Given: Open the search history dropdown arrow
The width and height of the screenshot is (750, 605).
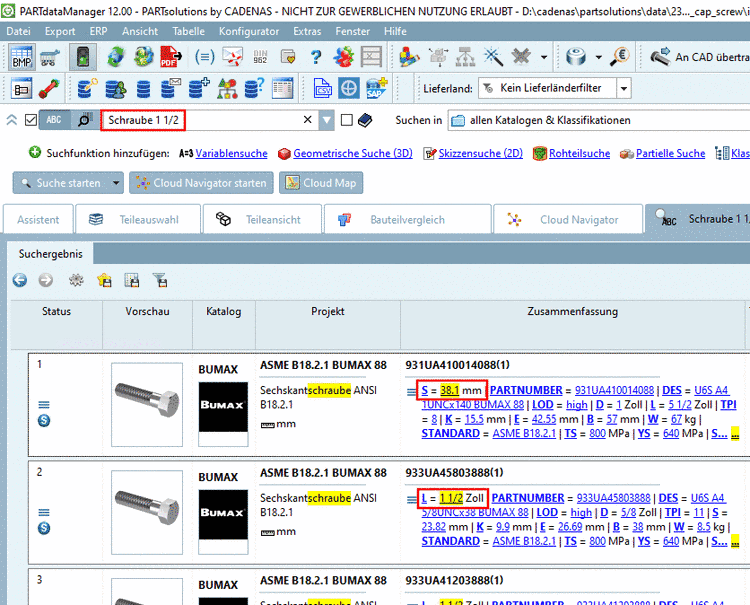Looking at the screenshot, I should click(326, 120).
